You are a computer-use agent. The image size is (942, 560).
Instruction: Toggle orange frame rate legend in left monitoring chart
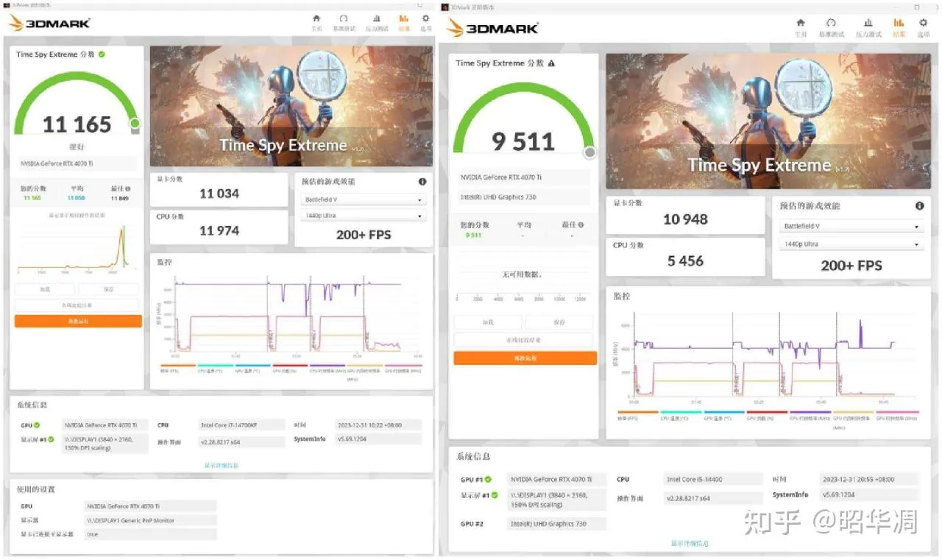(178, 368)
